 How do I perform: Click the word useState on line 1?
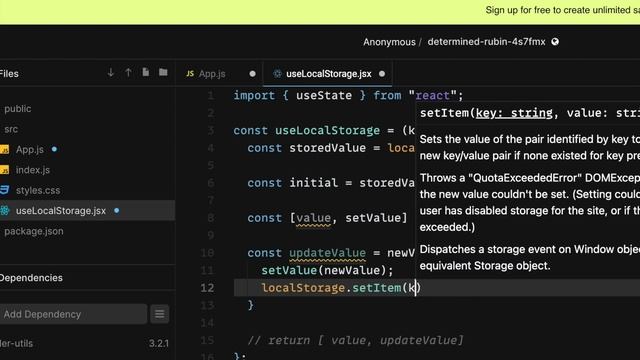tap(324, 96)
